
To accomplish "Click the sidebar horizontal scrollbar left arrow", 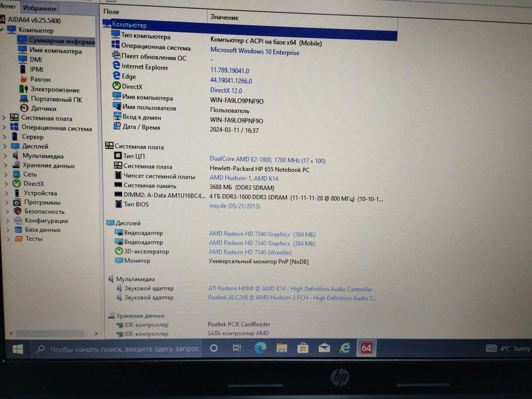I will (11, 334).
